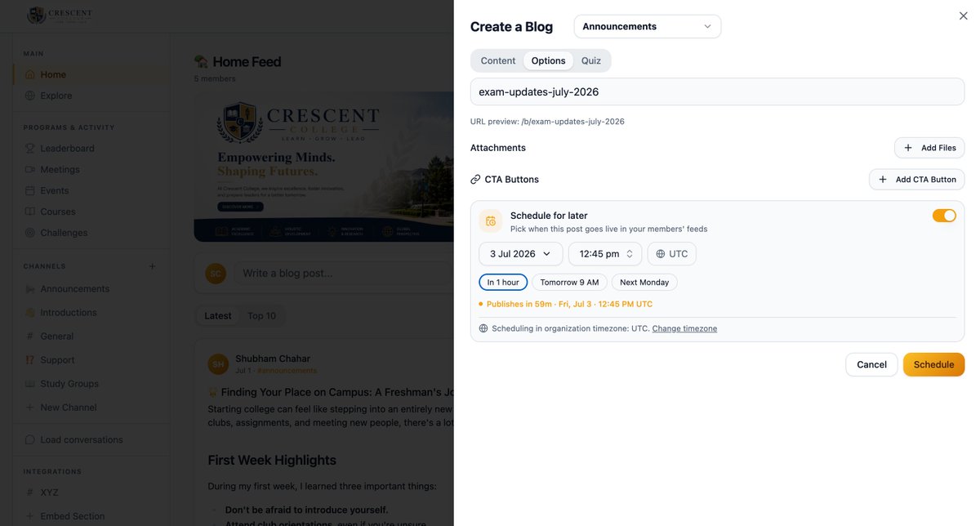Click the calendar clock schedule icon

pos(491,221)
